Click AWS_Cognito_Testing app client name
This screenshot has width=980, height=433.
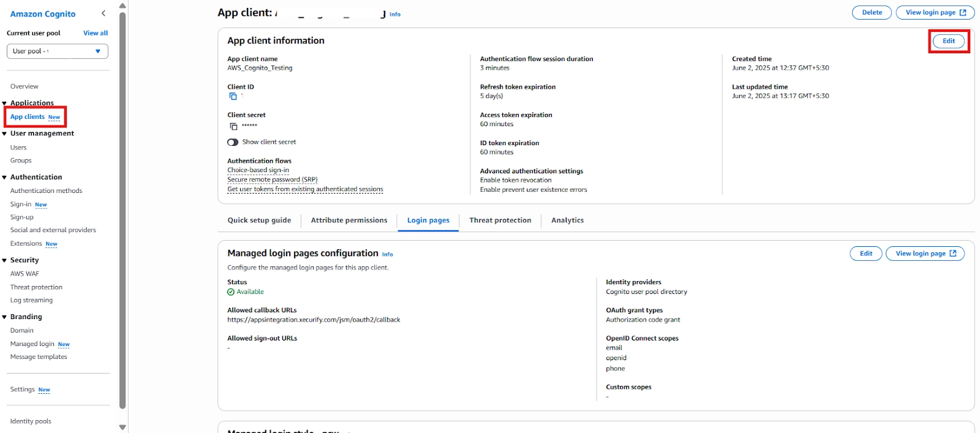[x=260, y=68]
